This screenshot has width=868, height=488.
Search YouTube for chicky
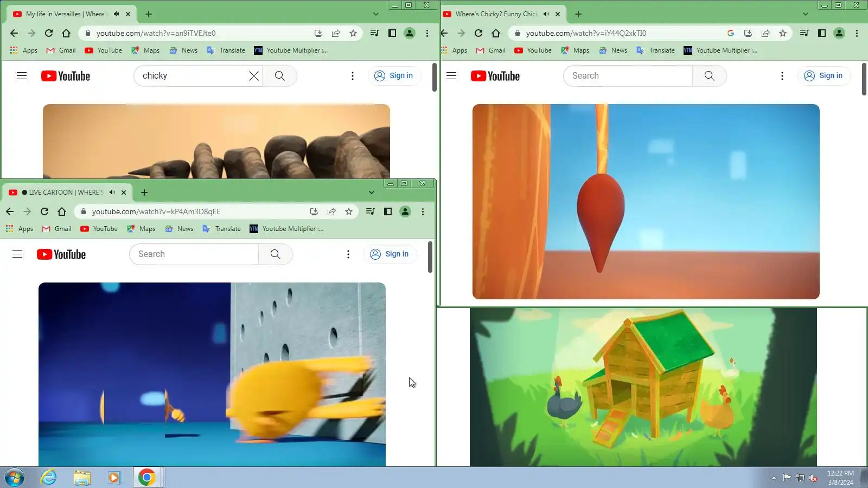click(280, 76)
